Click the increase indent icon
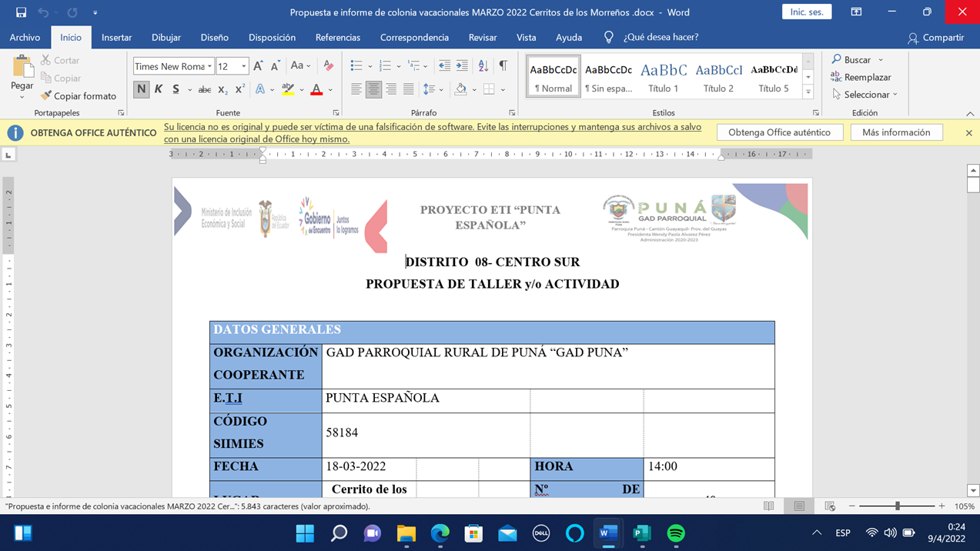The height and width of the screenshot is (551, 980). coord(462,66)
